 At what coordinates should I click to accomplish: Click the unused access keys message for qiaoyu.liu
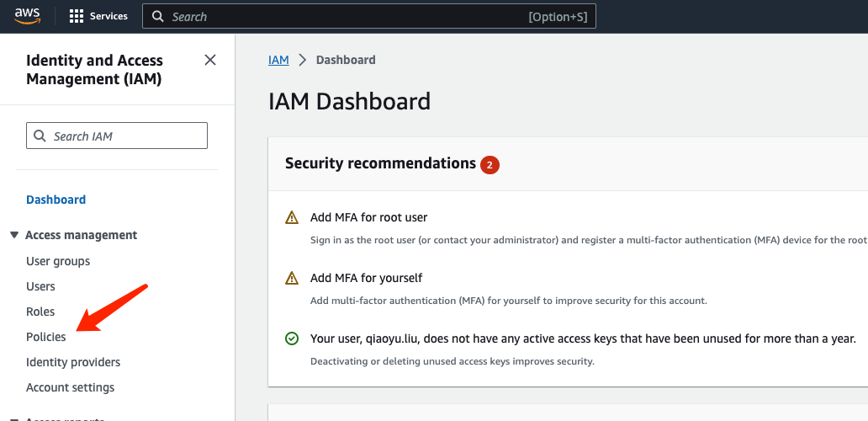583,338
